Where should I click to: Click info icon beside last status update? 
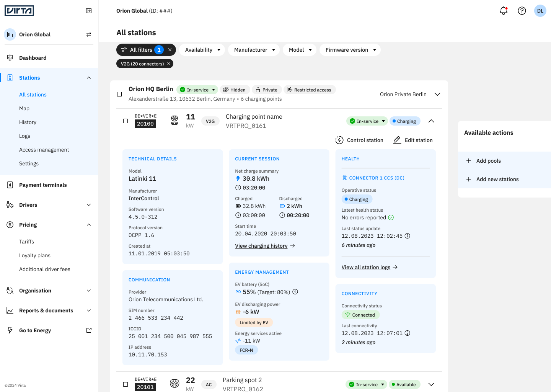[x=408, y=236]
